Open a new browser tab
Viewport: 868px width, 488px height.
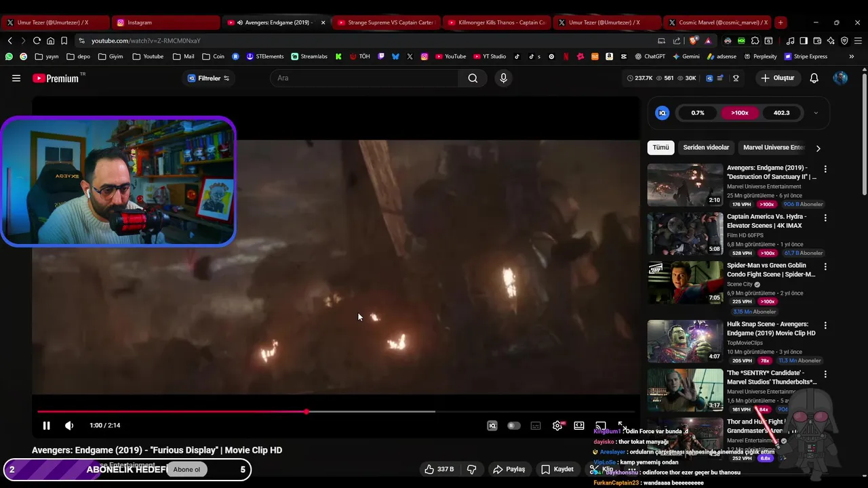click(781, 22)
